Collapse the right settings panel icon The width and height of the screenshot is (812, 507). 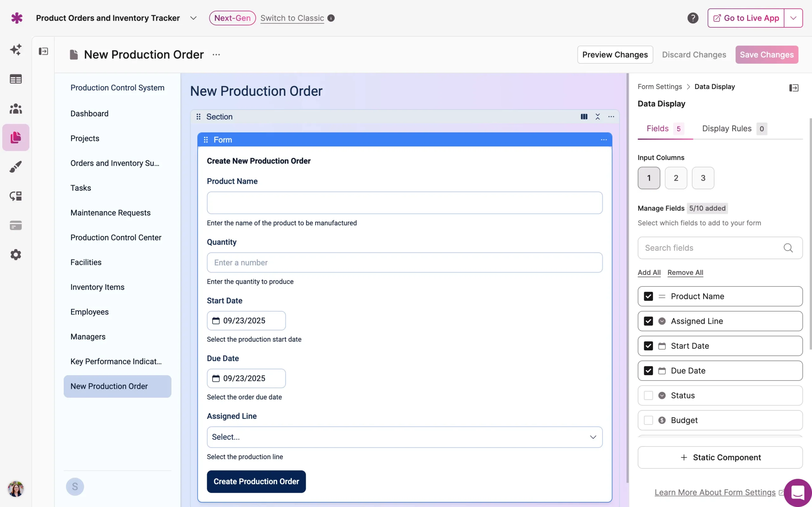(x=794, y=88)
